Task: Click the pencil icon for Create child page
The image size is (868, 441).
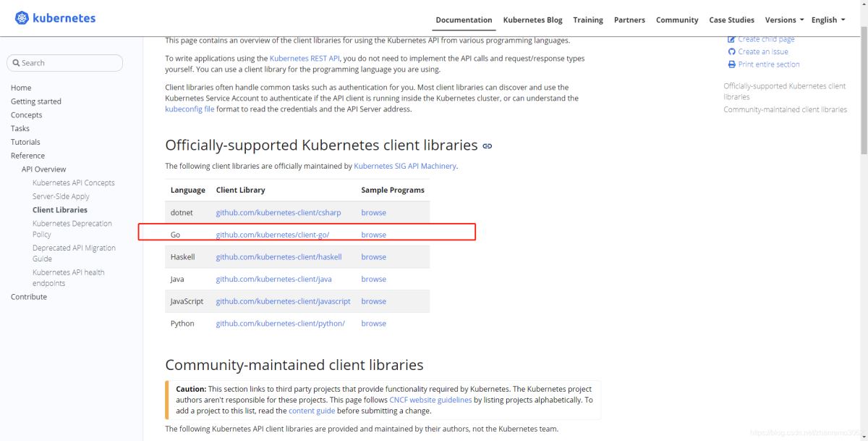Action: 733,39
